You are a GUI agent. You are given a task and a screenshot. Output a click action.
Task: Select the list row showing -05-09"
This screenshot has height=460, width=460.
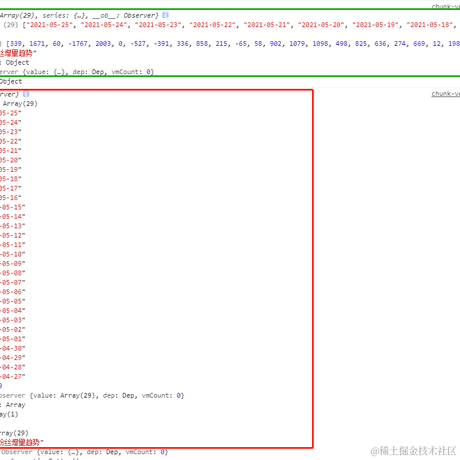tap(13, 263)
